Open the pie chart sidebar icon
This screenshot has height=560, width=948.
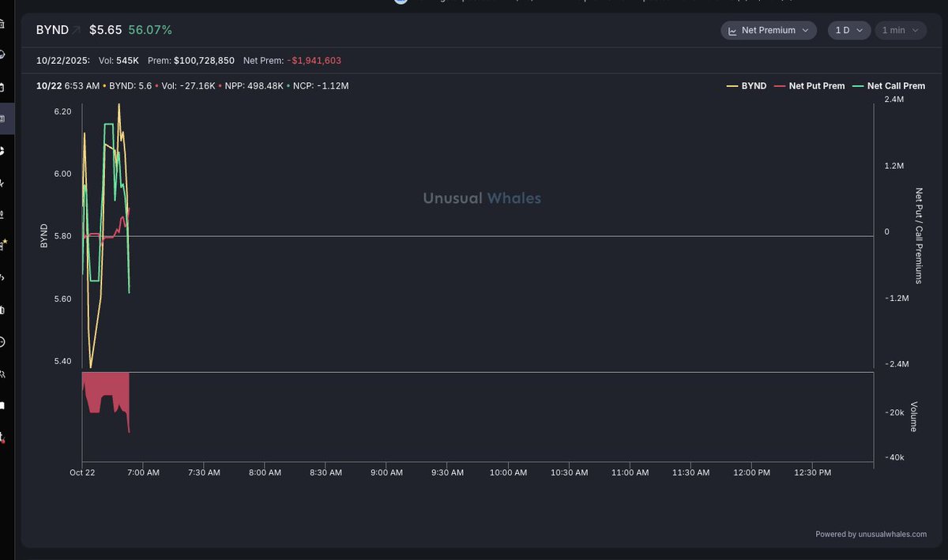pyautogui.click(x=3, y=150)
